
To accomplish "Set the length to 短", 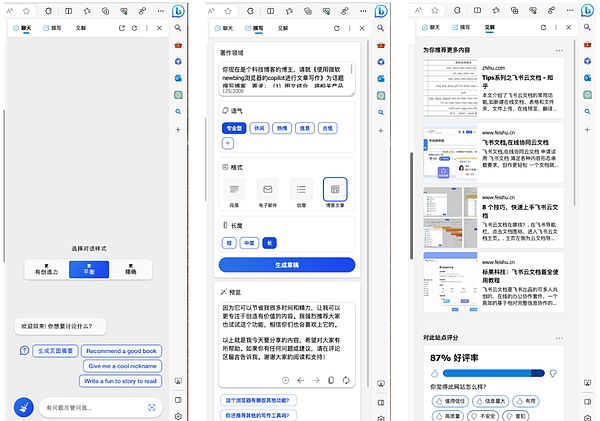I will [x=228, y=242].
